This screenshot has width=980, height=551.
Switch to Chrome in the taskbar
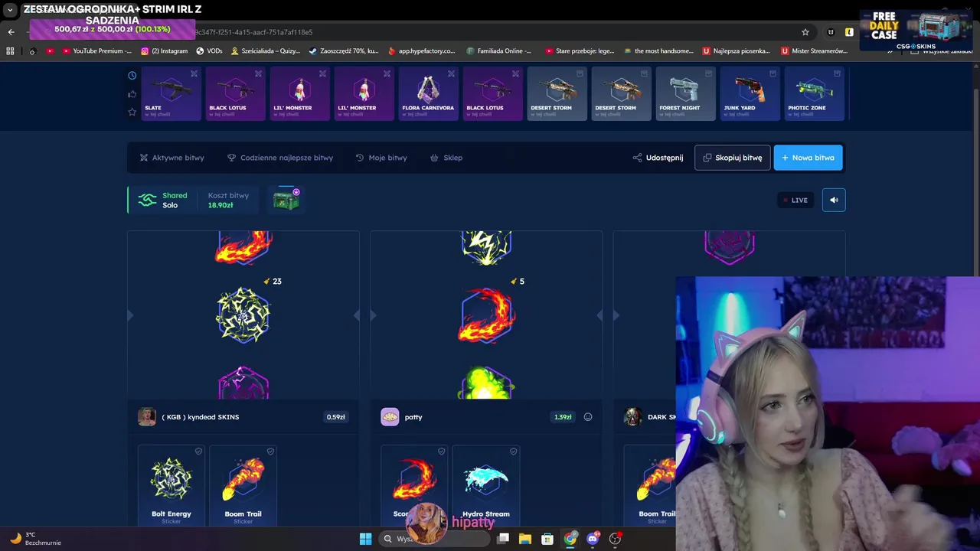(x=570, y=539)
